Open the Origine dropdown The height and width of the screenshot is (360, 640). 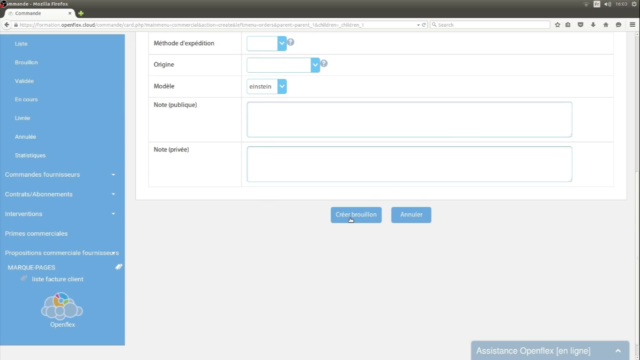click(283, 65)
